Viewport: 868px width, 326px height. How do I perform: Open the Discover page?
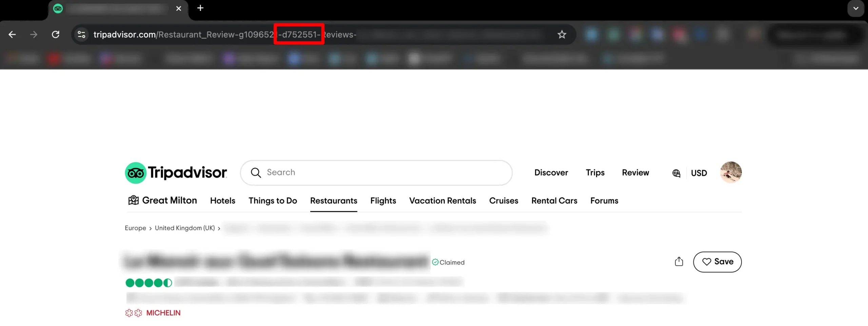point(551,173)
